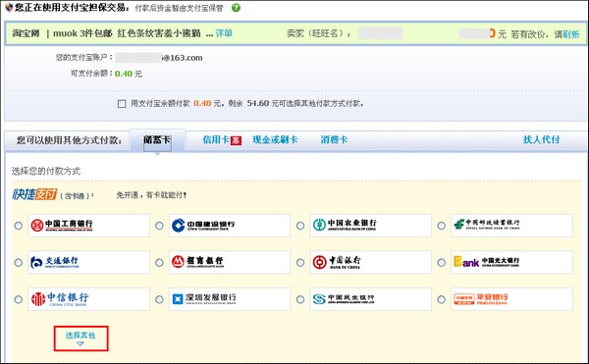The height and width of the screenshot is (364, 589).
Task: Select the 中国农业银行 radio button
Action: [x=300, y=226]
